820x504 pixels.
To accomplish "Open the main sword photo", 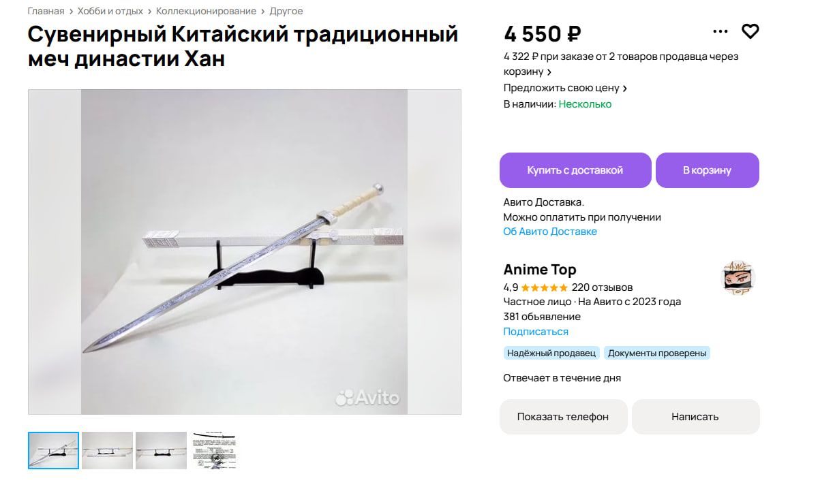I will (244, 252).
